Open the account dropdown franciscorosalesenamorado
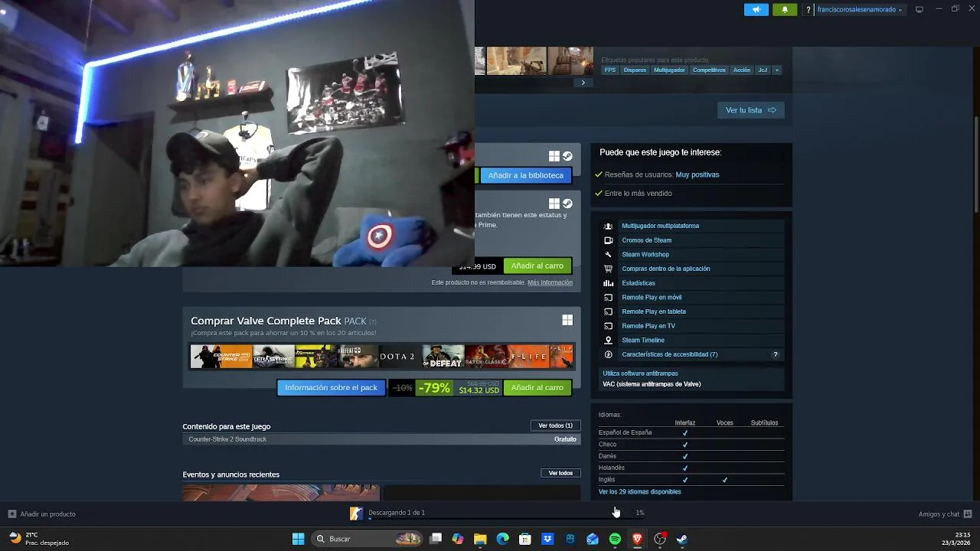 [860, 10]
